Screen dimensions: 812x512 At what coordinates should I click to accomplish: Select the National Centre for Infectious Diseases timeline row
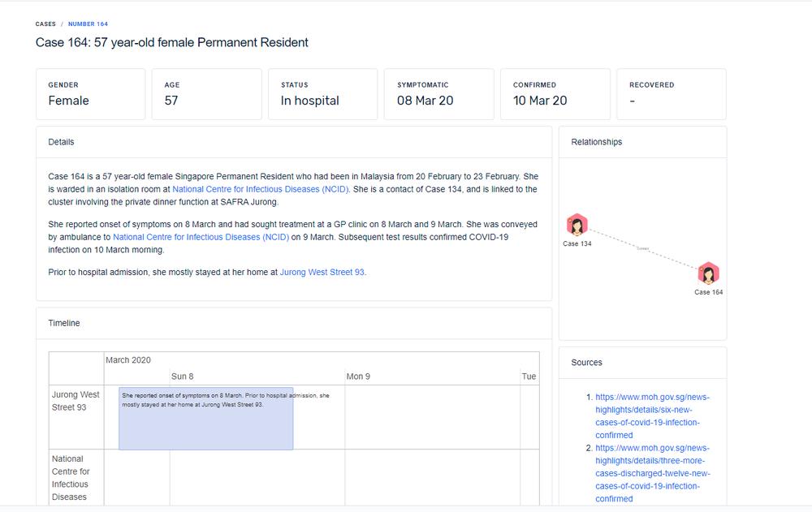pyautogui.click(x=71, y=477)
